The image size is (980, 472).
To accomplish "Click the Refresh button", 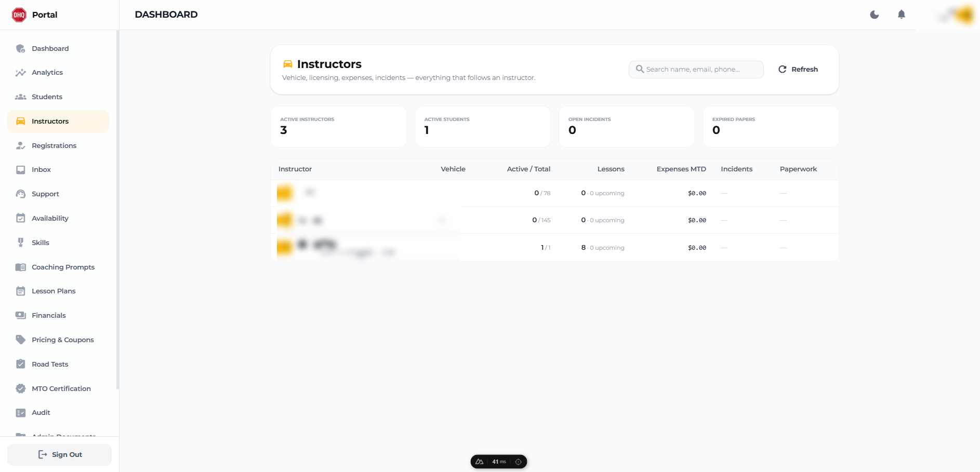I will 798,69.
